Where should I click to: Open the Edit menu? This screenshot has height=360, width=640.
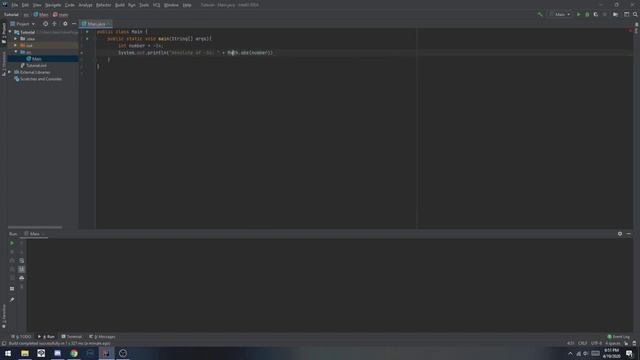pos(25,5)
